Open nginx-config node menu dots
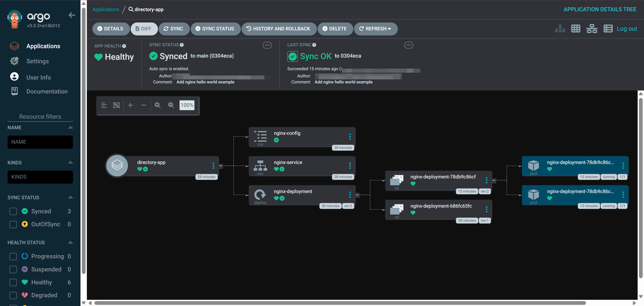The image size is (644, 306). point(350,137)
